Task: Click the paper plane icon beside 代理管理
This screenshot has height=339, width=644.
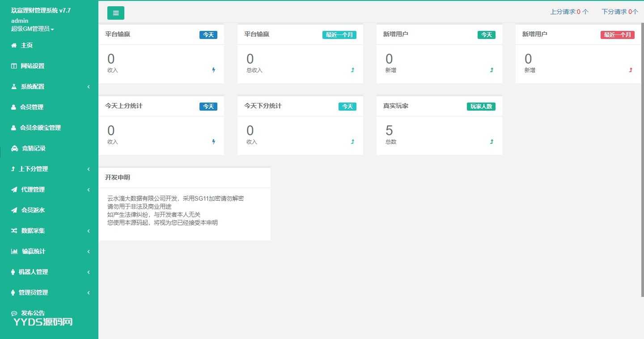Action: click(x=14, y=189)
